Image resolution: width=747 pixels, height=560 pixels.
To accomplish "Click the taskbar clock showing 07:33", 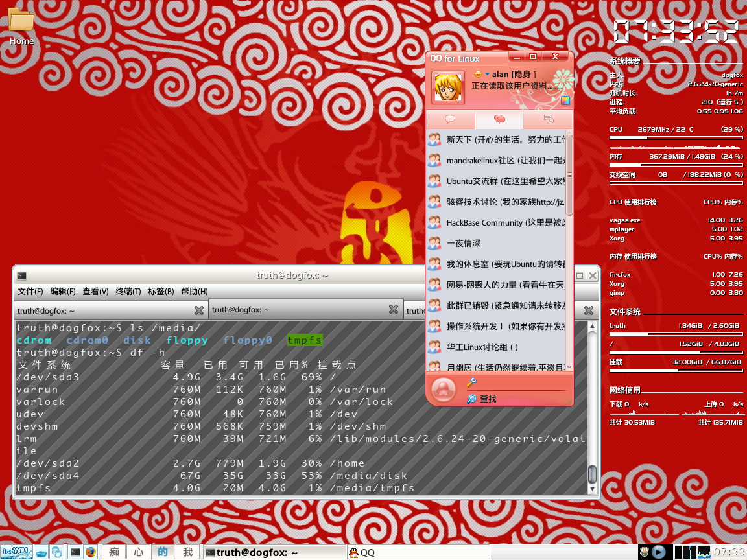I will click(729, 552).
